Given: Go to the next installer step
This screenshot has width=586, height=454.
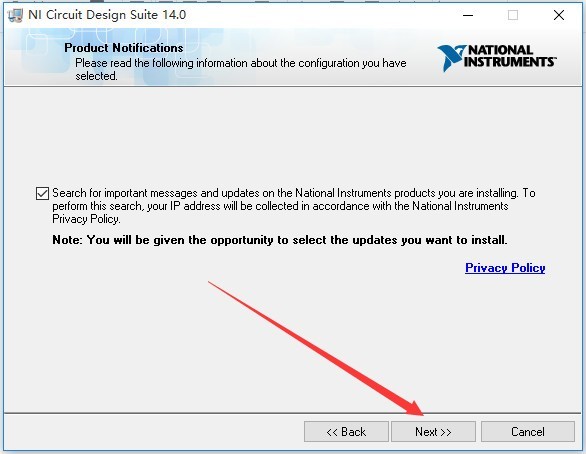Looking at the screenshot, I should pyautogui.click(x=433, y=432).
